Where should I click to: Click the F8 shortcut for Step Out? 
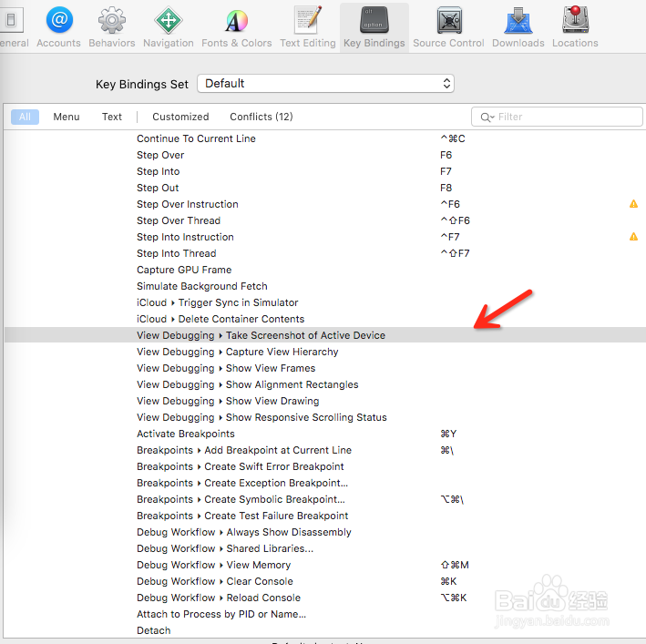[446, 188]
